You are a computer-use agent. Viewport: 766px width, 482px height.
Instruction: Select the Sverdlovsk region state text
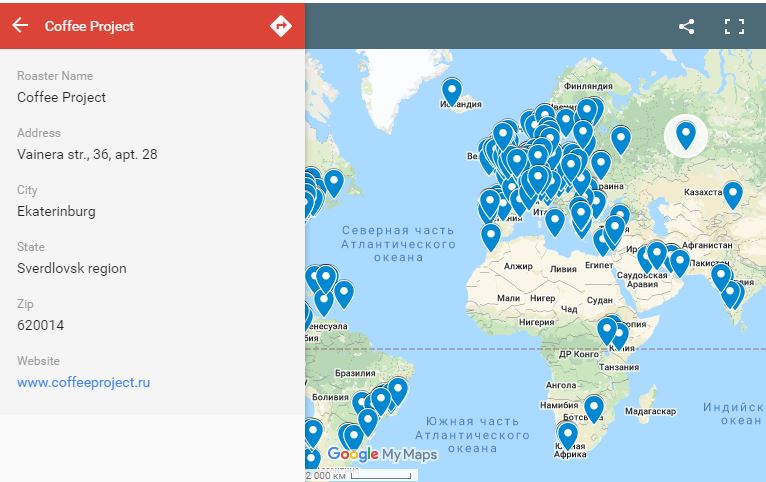pos(72,269)
